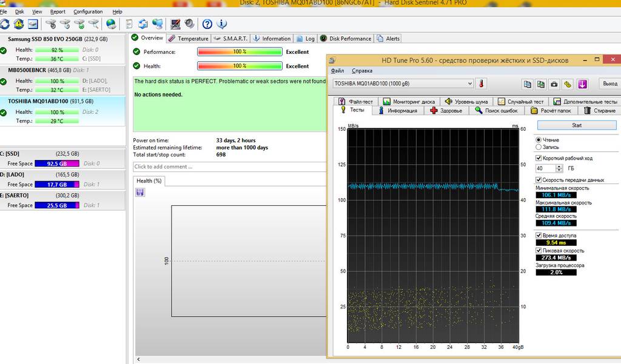Click the Health (%) graph tab
This screenshot has height=364, width=621.
click(x=149, y=181)
